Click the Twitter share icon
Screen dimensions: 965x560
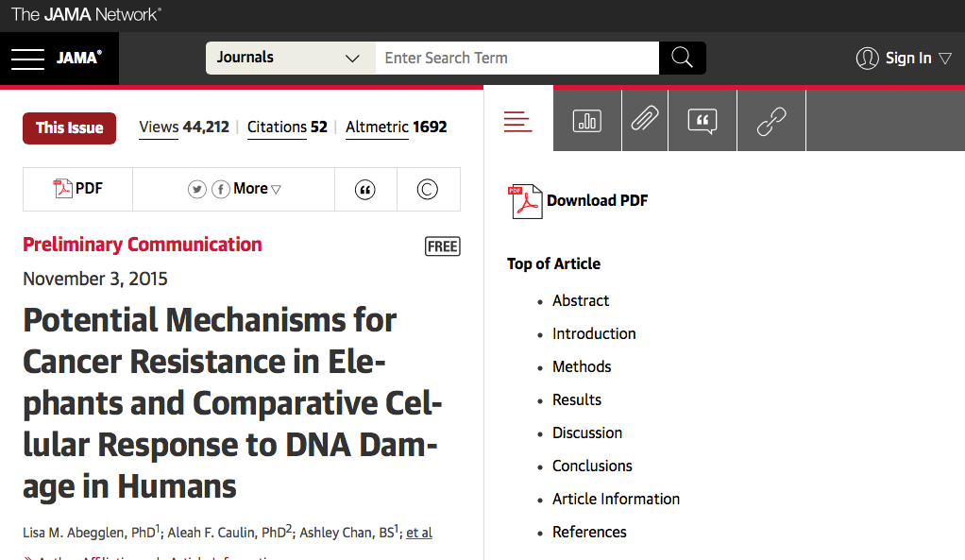pyautogui.click(x=196, y=189)
